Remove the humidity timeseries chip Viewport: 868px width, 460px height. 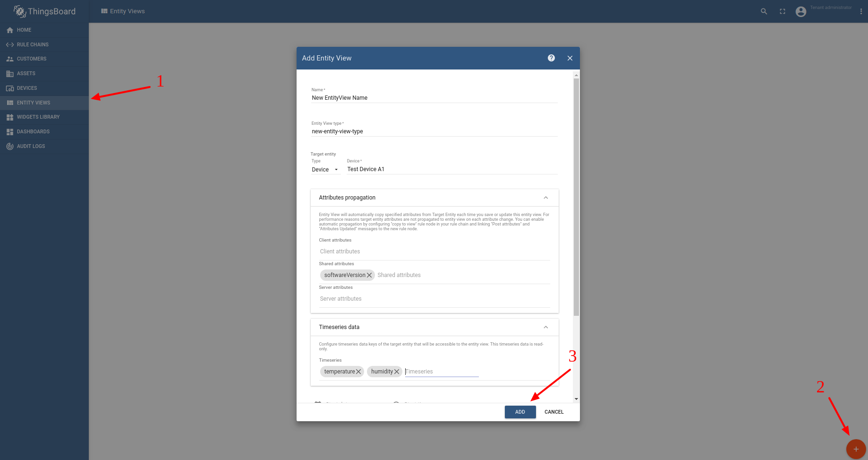(397, 372)
